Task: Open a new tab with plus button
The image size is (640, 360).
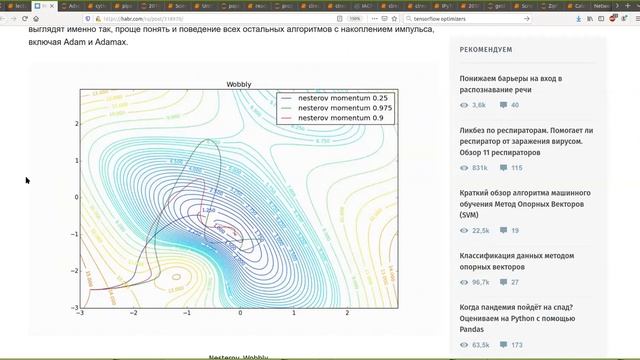Action: 628,6
